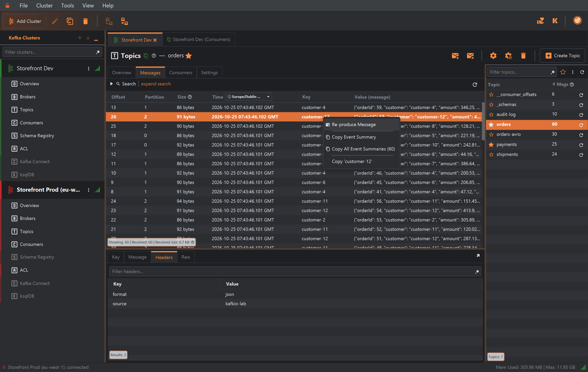The image size is (588, 372).
Task: Toggle favorite star for orders-avro topic
Action: 491,134
